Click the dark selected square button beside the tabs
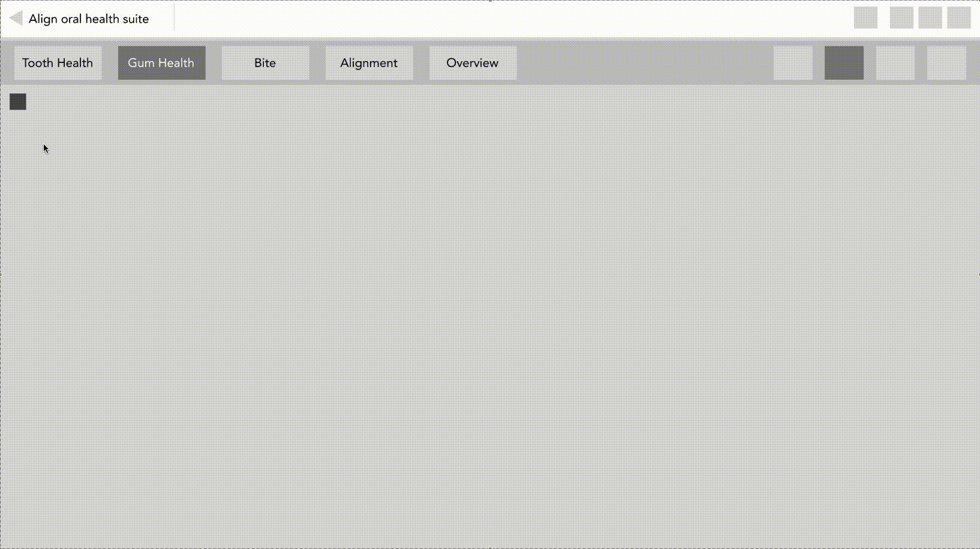This screenshot has width=980, height=549. click(844, 63)
